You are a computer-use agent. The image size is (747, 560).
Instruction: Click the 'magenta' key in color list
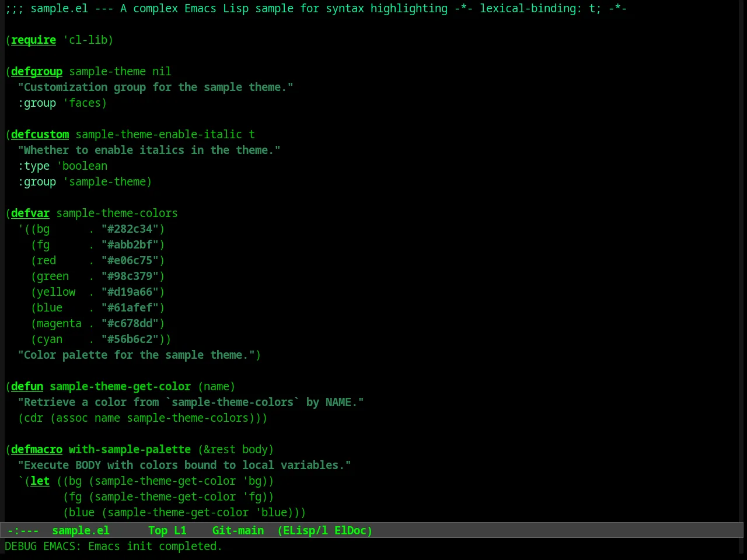pos(59,323)
